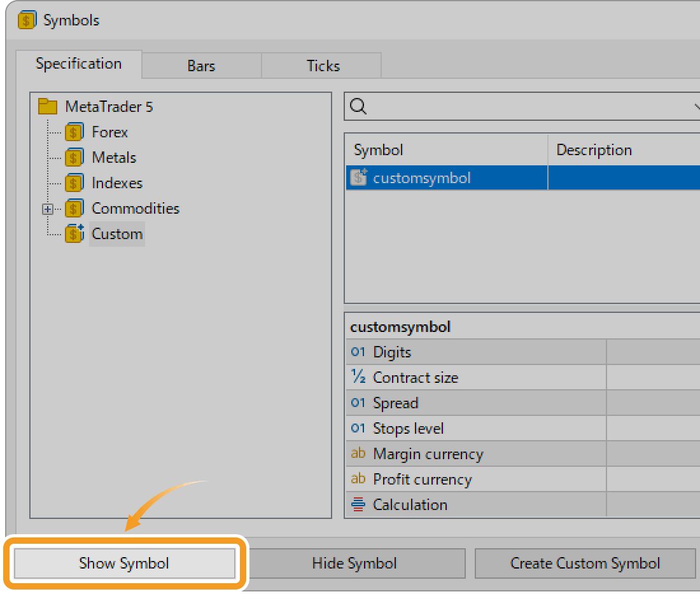Select the Custom tree item

tap(117, 234)
